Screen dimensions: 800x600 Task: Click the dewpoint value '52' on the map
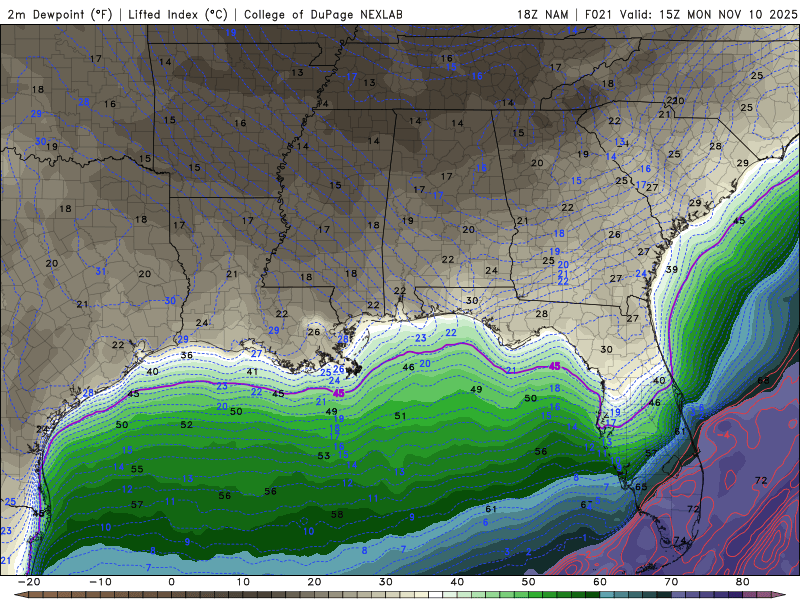click(187, 424)
